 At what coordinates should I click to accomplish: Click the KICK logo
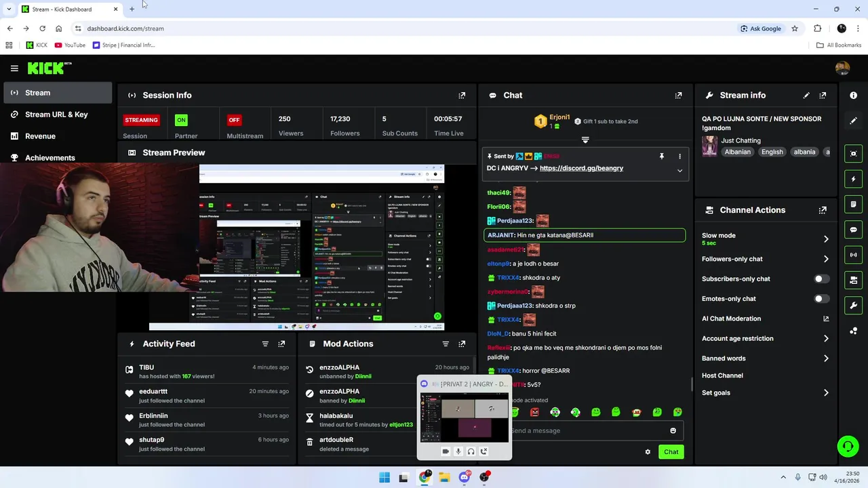[x=49, y=68]
